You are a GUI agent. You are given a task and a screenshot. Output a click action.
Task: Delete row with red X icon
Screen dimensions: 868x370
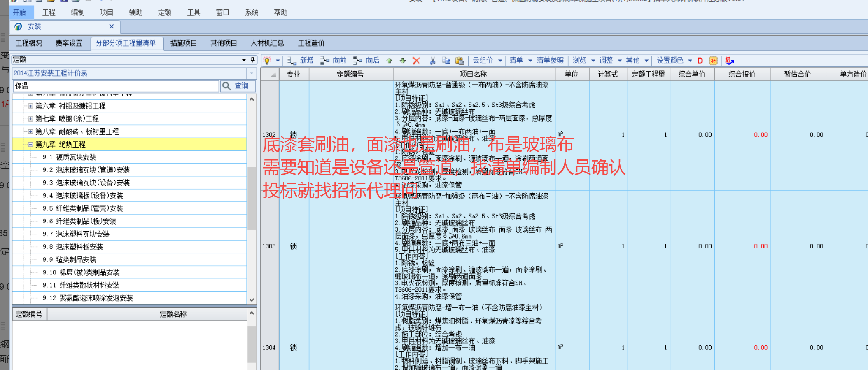click(x=416, y=61)
